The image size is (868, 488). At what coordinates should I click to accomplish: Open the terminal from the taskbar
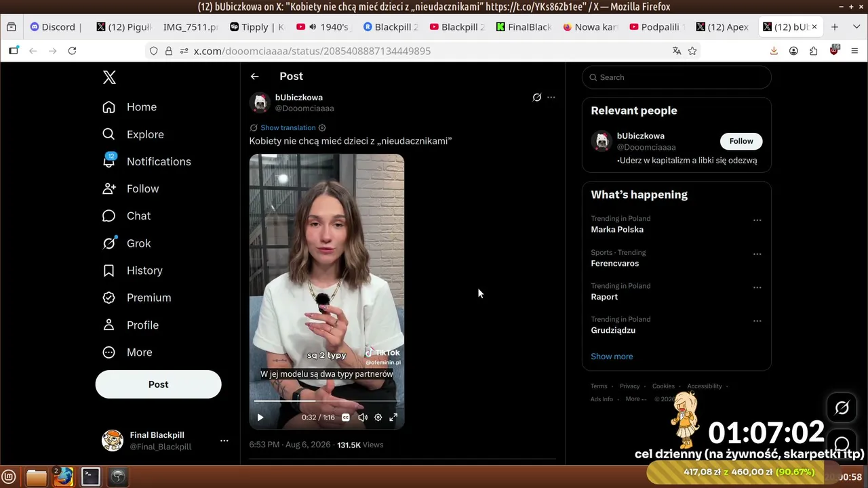(x=91, y=476)
